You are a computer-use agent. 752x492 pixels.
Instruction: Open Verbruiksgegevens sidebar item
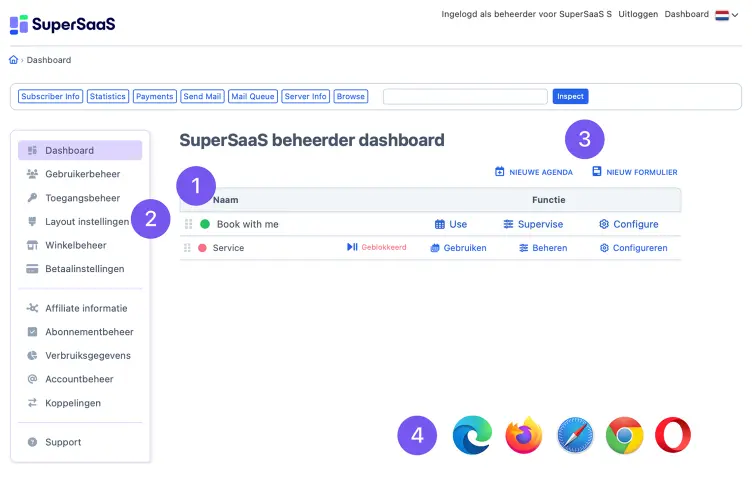click(x=80, y=355)
